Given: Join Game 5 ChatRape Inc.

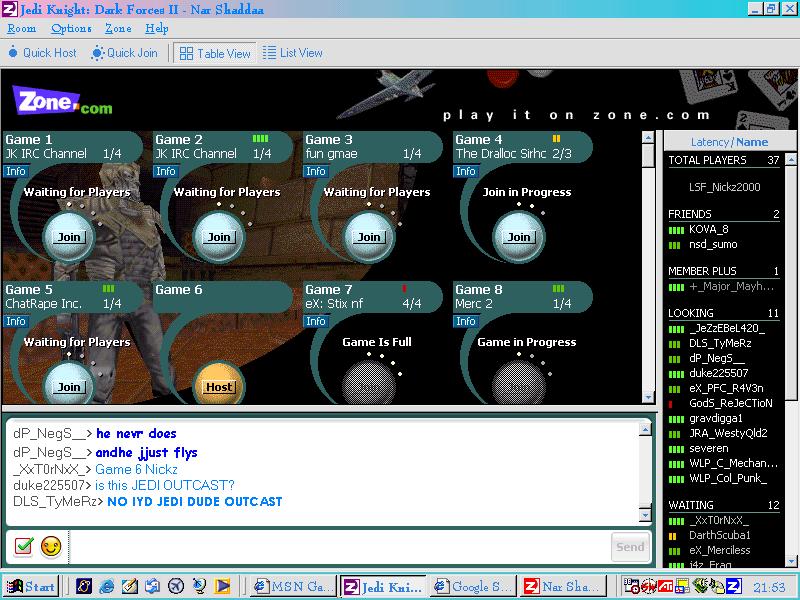Looking at the screenshot, I should coord(69,386).
